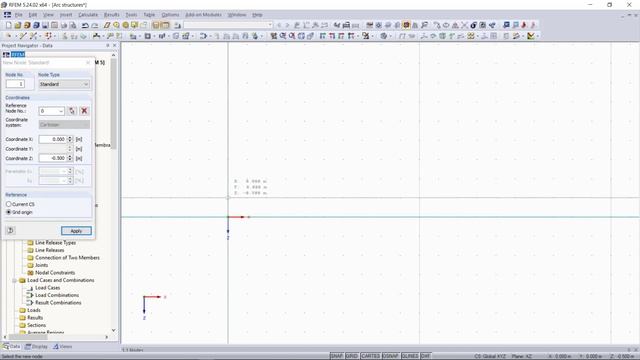The height and width of the screenshot is (360, 640).
Task: Open the Insert menu
Action: [x=66, y=15]
